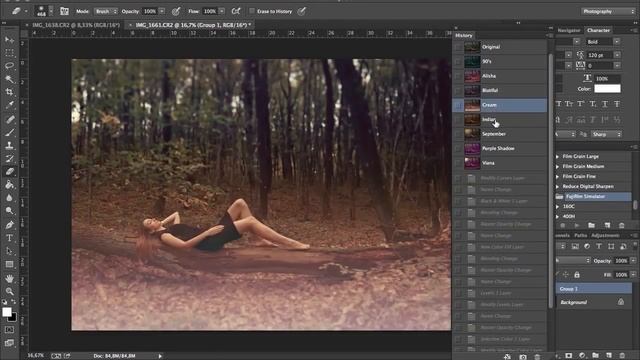Open the Sharp anti-aliasing dropdown
640x360 pixels.
[x=606, y=134]
